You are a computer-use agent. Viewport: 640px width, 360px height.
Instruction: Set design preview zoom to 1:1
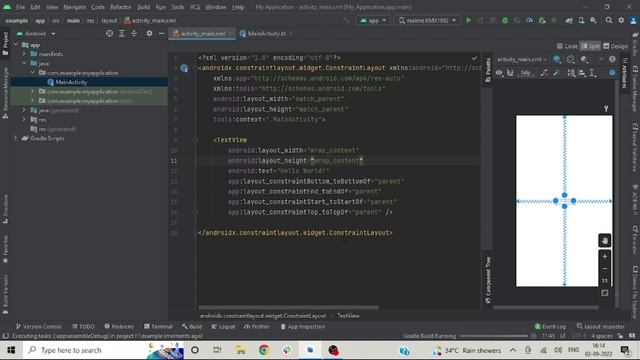click(x=605, y=281)
